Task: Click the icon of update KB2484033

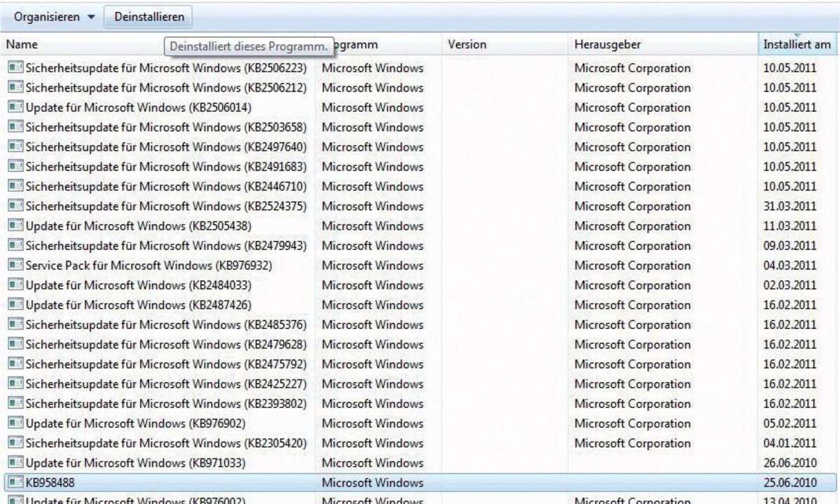Action: 15,285
